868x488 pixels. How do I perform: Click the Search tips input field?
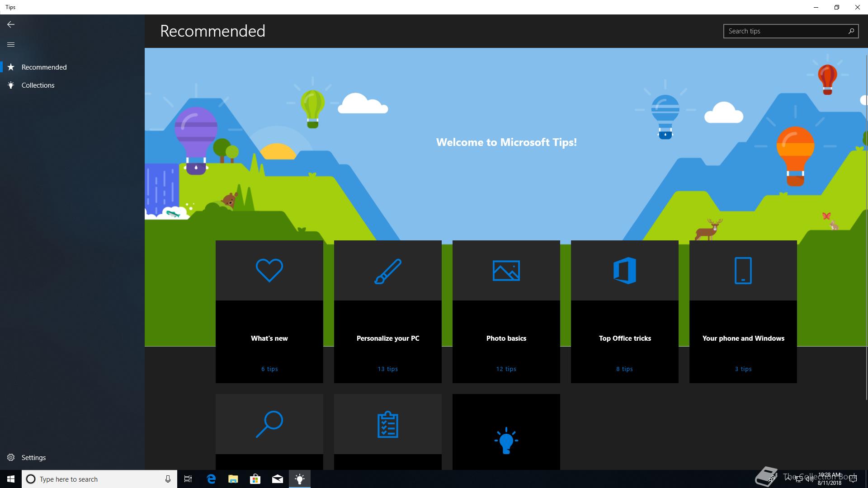click(x=784, y=31)
